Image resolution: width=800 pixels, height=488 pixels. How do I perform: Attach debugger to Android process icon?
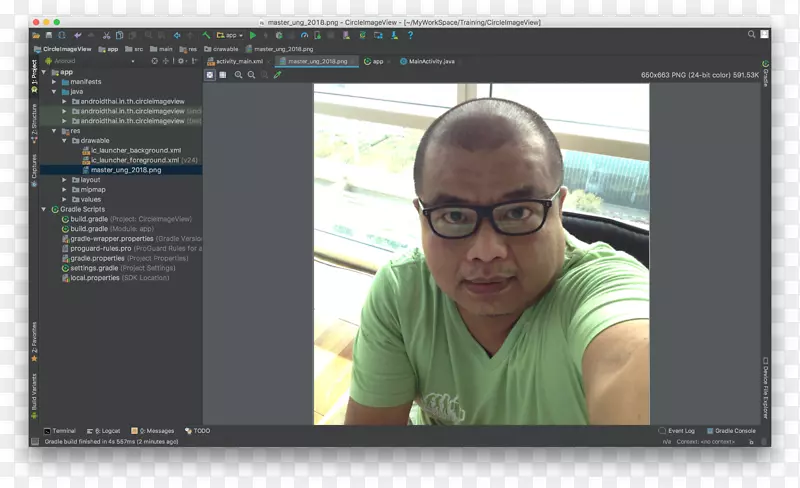pyautogui.click(x=318, y=35)
